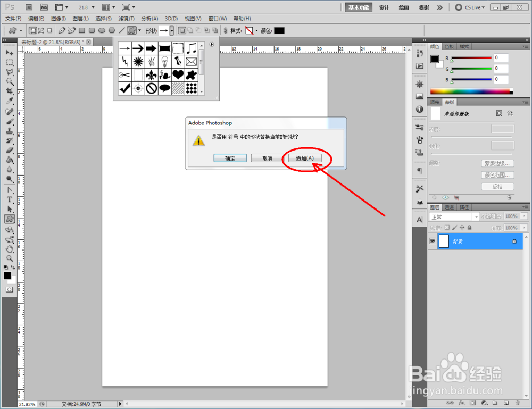Toggle lock transparent pixels in Layers panel

tap(447, 228)
